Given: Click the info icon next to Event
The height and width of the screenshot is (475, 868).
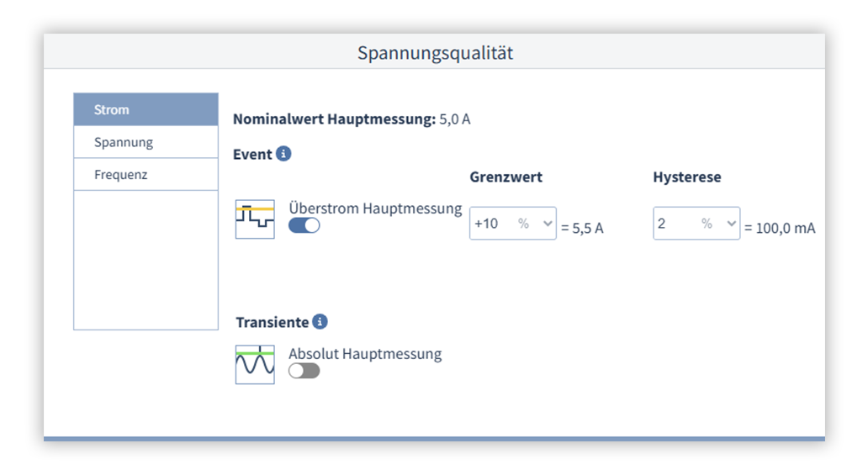Looking at the screenshot, I should coord(283,154).
